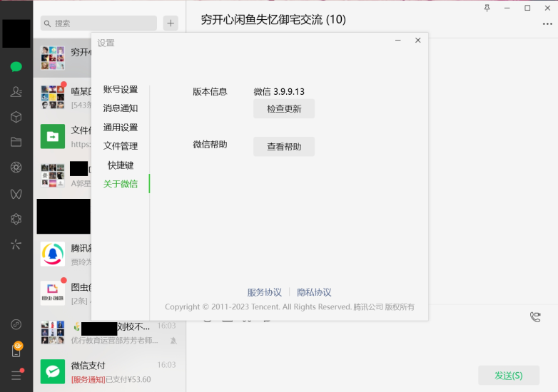Open the Contacts icon in the sidebar

tap(16, 92)
